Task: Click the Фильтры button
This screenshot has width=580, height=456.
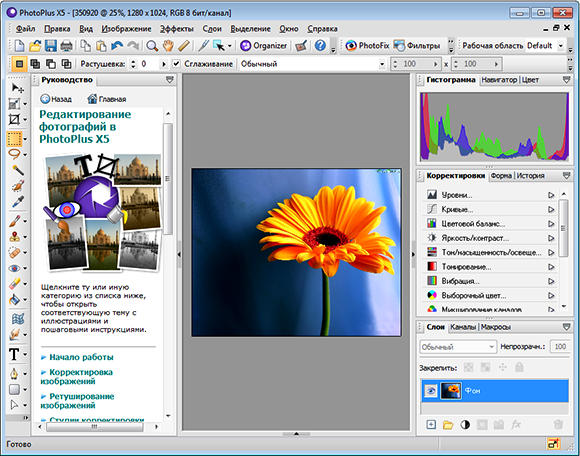Action: click(417, 45)
